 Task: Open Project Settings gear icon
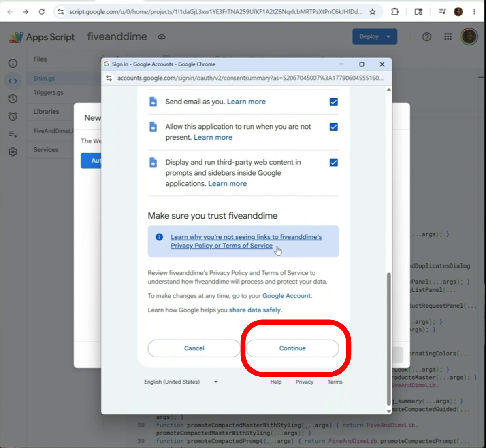click(13, 152)
